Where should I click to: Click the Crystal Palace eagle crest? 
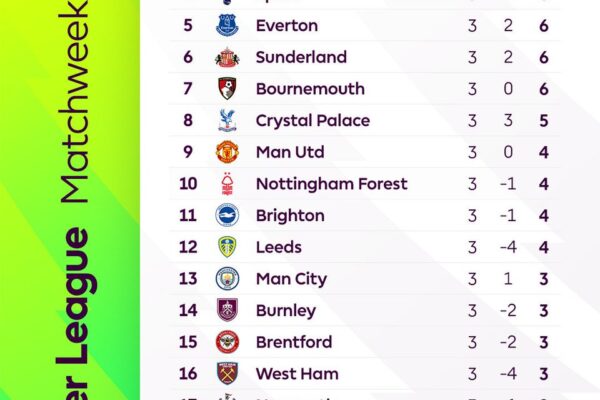click(x=228, y=121)
